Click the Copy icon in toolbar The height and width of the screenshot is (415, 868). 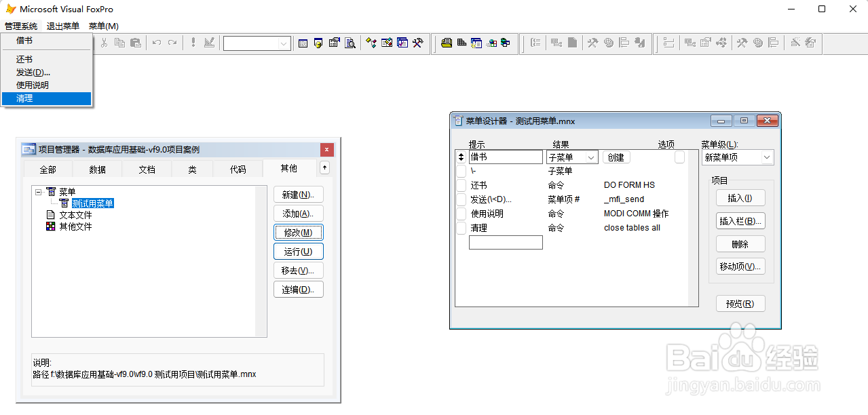click(119, 43)
